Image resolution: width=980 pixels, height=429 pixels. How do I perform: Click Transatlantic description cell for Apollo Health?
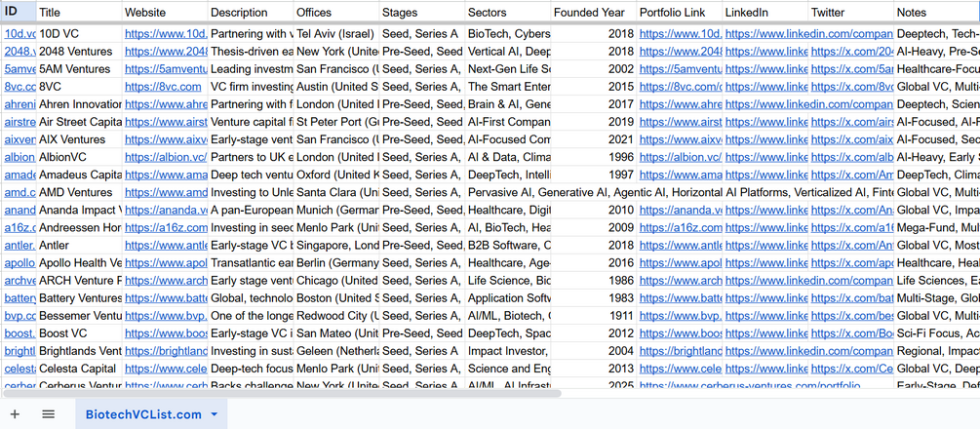251,262
